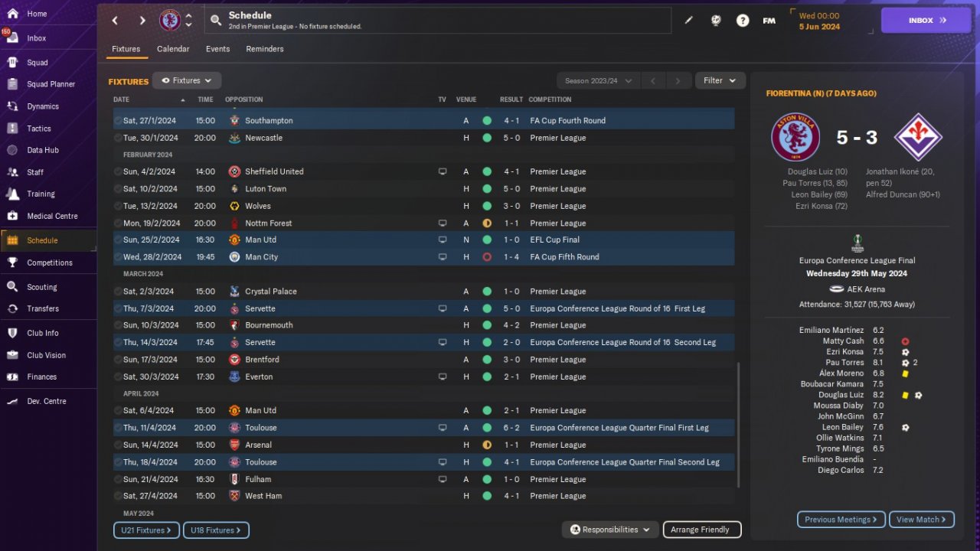Viewport: 980px width, 551px height.
Task: Click the Man City club badge in the fixture list
Action: (234, 257)
